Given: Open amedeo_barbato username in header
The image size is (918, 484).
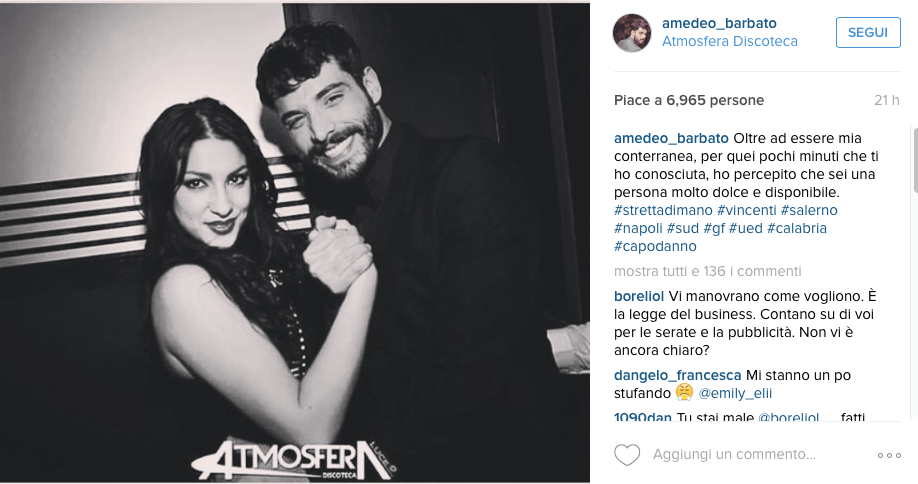Looking at the screenshot, I should 719,23.
